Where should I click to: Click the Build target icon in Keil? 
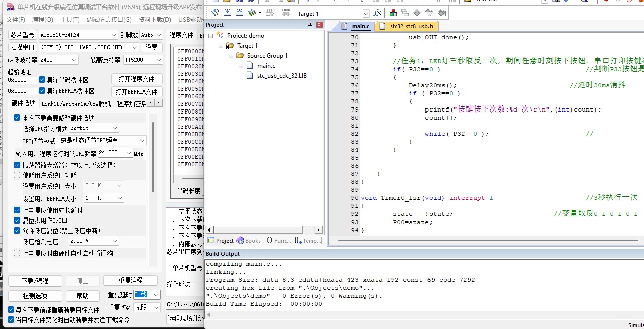227,13
